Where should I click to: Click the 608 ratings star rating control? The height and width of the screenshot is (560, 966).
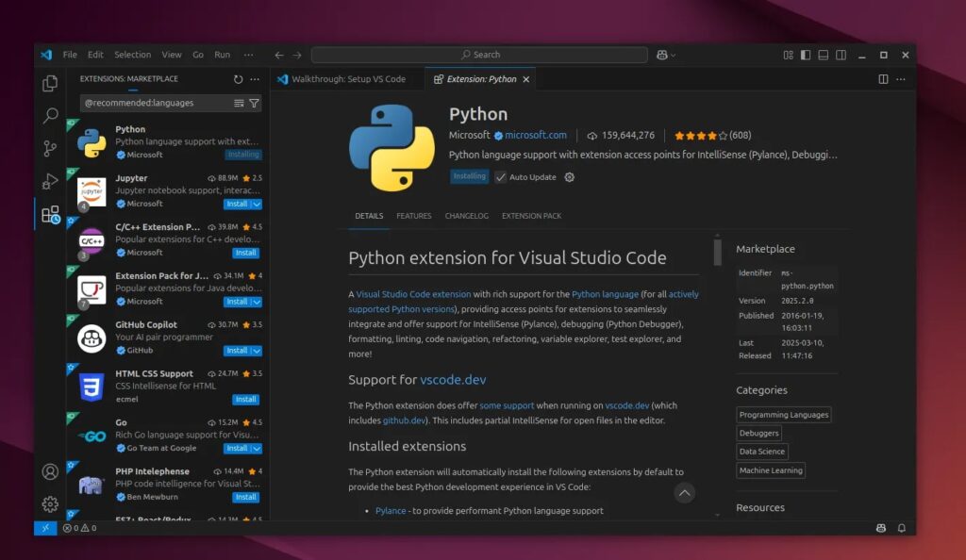[x=710, y=134]
